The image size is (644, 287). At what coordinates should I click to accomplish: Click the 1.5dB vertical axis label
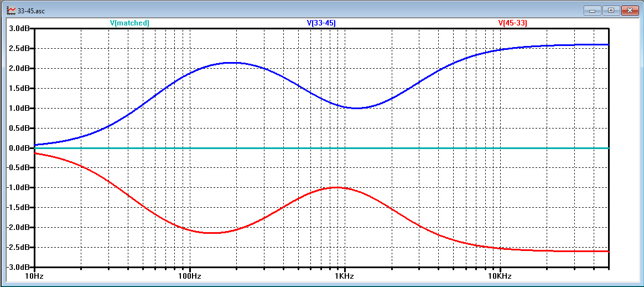(x=19, y=89)
